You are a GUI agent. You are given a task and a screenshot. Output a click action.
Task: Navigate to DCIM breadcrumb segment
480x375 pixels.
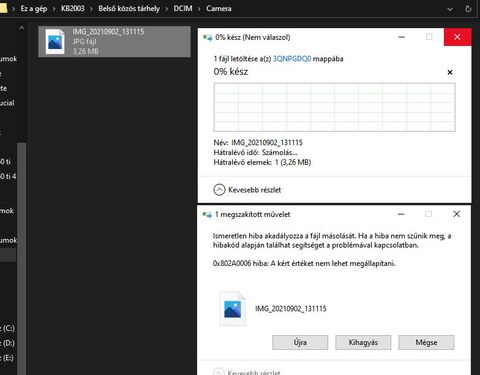coord(183,8)
